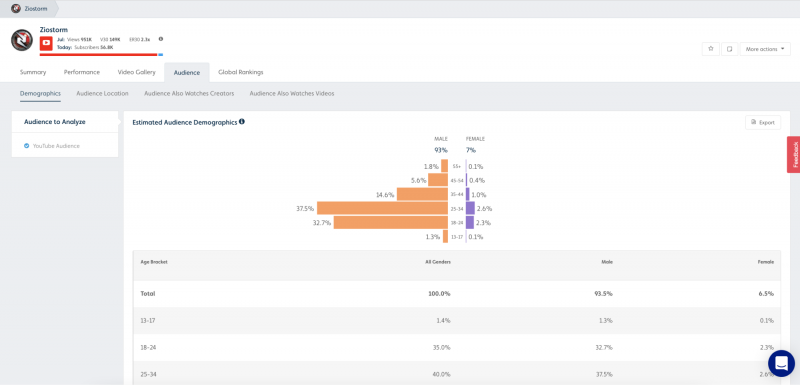Switch to the Performance tab
Viewport: 800px width, 385px height.
tap(82, 72)
